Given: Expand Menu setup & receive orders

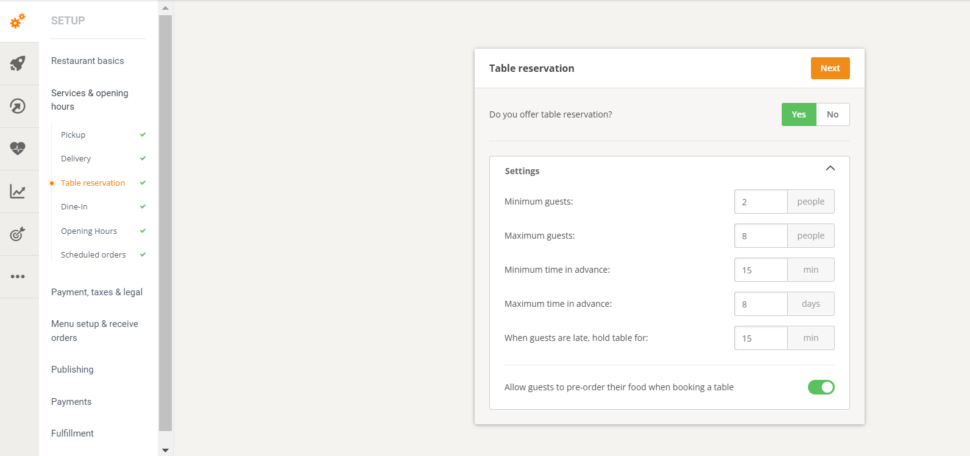Looking at the screenshot, I should (x=95, y=331).
